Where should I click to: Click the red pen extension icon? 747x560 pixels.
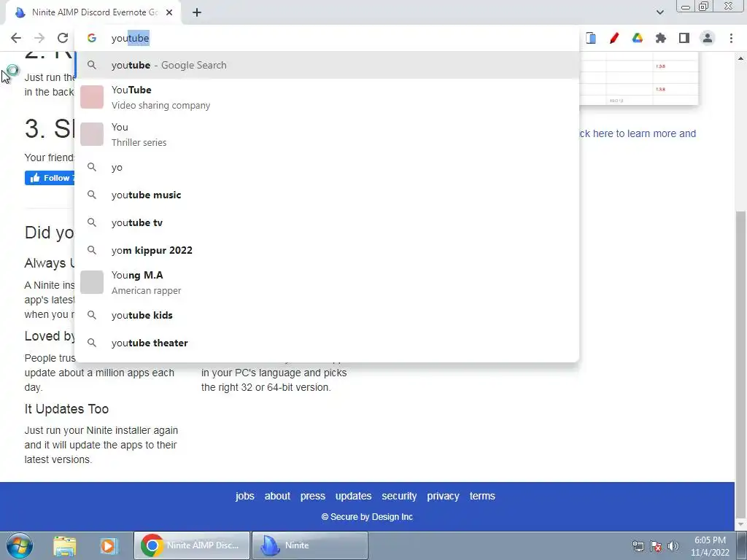point(614,38)
